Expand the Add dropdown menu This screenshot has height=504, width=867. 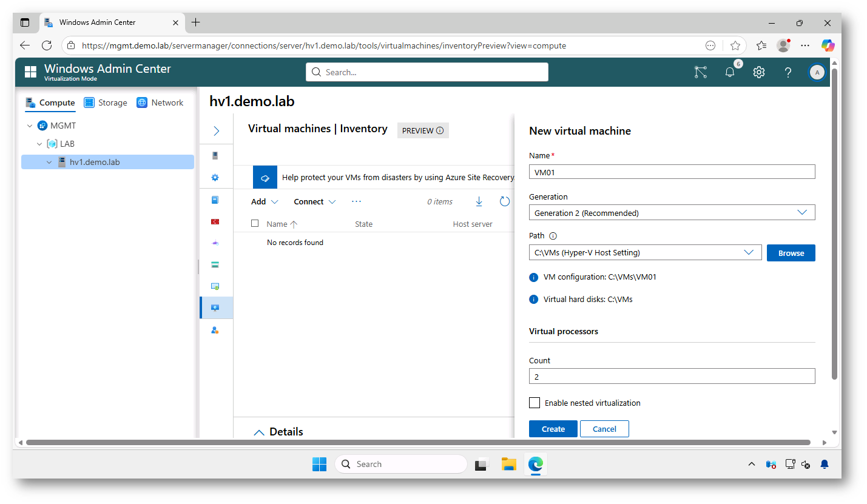click(265, 202)
